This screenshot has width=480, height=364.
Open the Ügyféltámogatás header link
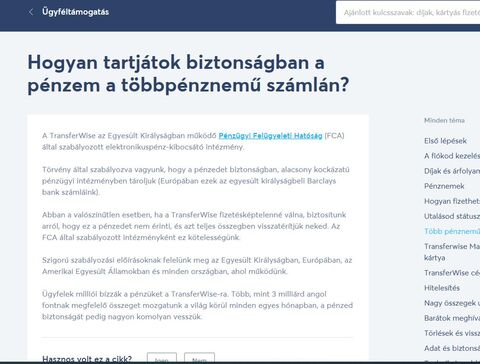point(75,12)
